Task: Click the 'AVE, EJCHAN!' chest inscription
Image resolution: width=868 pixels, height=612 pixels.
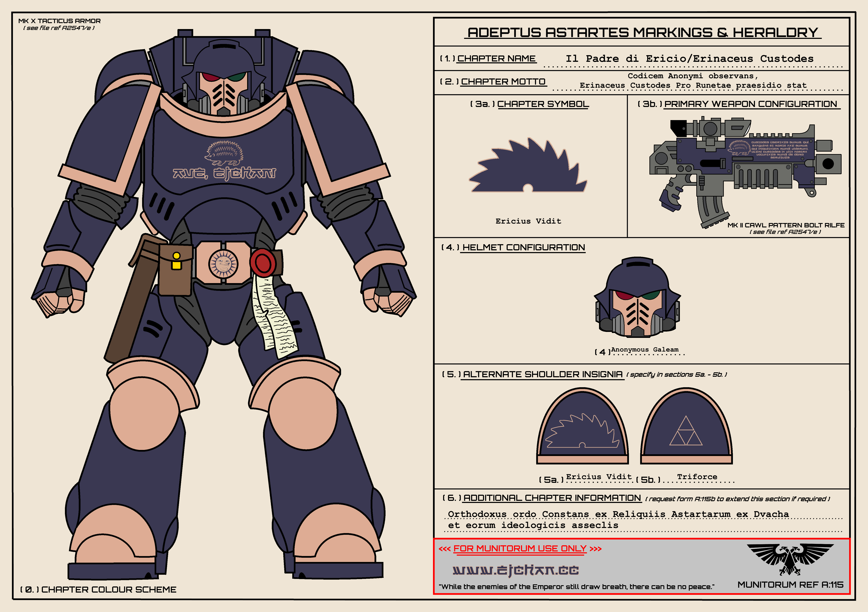Action: tap(225, 173)
